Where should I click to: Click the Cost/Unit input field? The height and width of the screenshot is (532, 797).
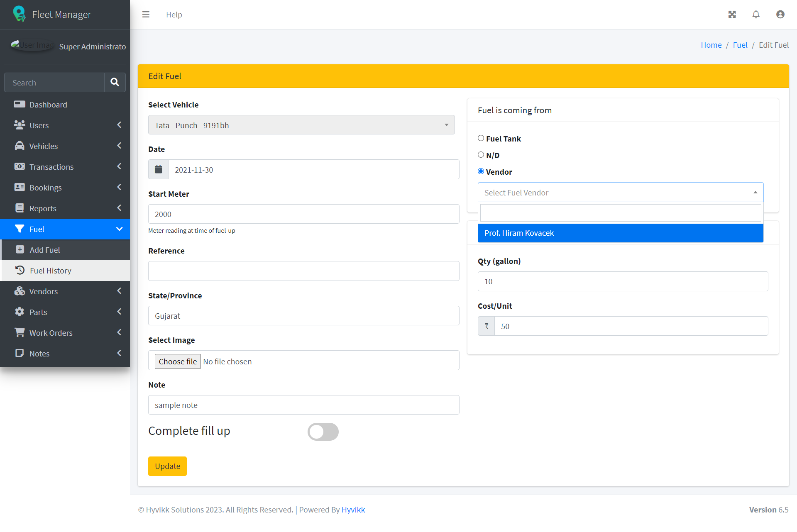click(x=631, y=326)
